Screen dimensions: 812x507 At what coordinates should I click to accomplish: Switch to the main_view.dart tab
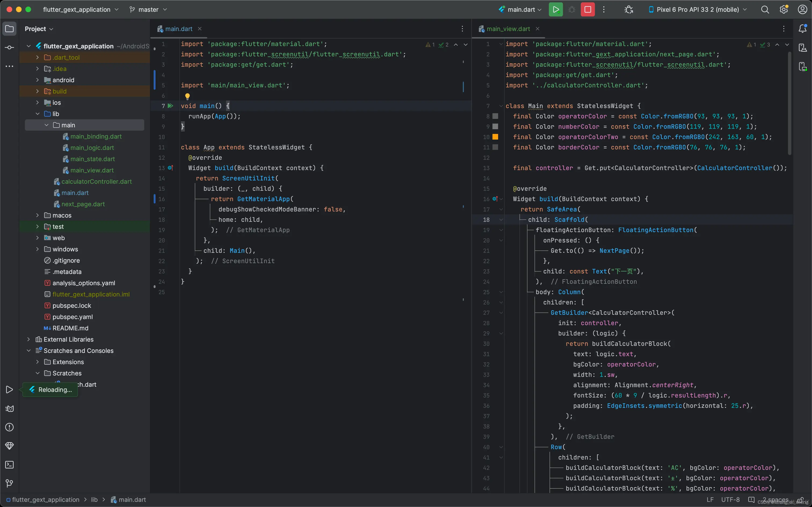tap(508, 29)
